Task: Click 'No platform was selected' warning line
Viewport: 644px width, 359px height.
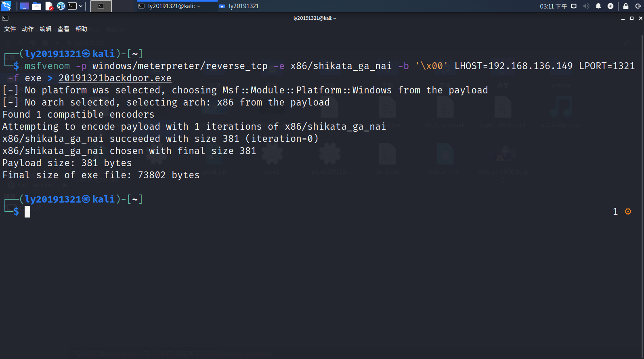Action: pos(245,90)
